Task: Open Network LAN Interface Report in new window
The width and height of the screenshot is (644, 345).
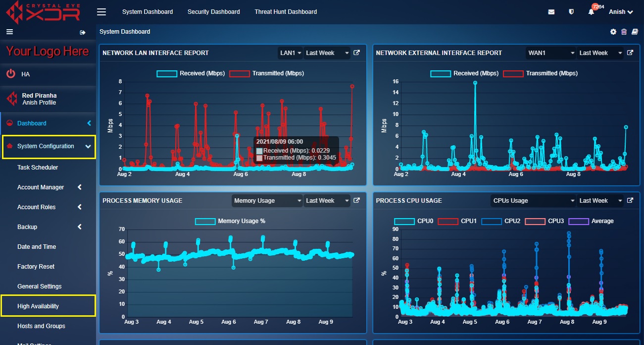Action: coord(356,53)
